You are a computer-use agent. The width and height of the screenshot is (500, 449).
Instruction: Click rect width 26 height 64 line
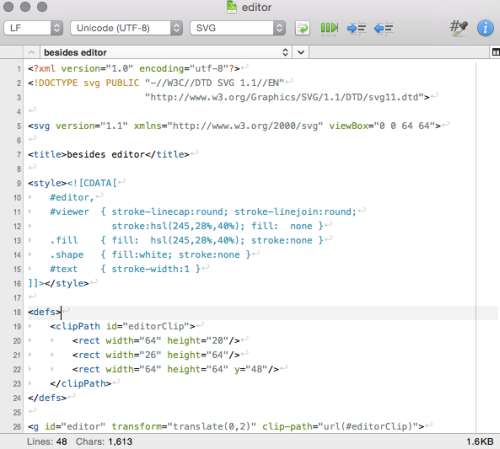pyautogui.click(x=156, y=355)
